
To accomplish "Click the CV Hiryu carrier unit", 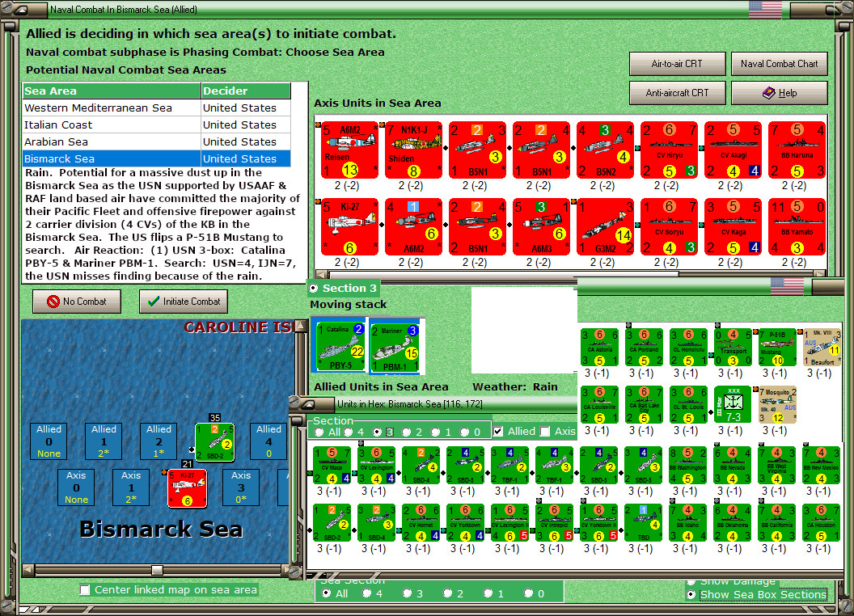I will click(670, 150).
